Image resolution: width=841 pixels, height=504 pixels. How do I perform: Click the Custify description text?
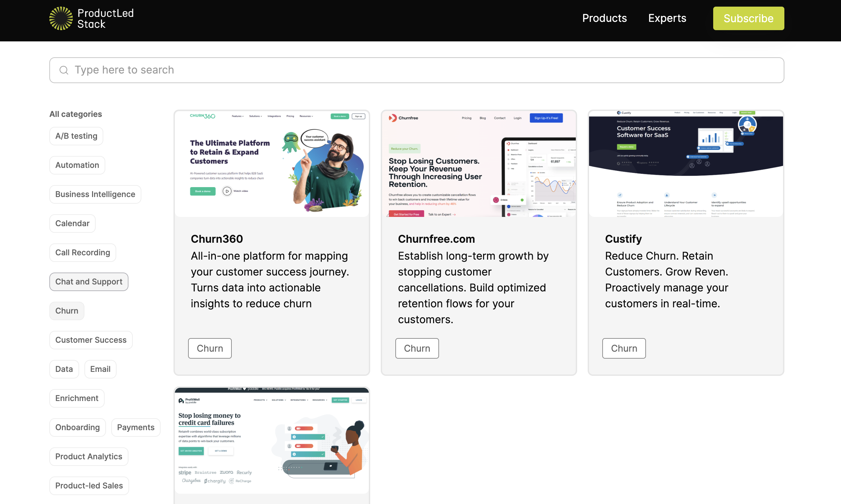(667, 280)
